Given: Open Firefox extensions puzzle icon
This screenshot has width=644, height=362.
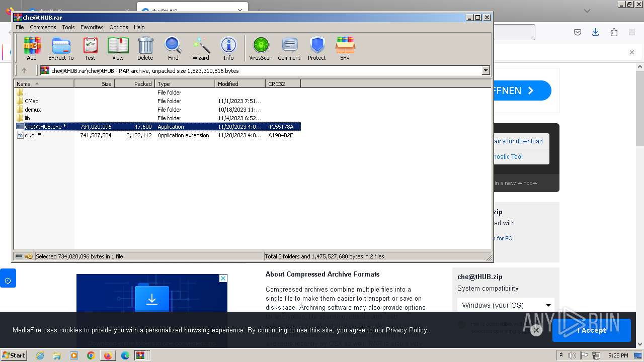Looking at the screenshot, I should 614,32.
